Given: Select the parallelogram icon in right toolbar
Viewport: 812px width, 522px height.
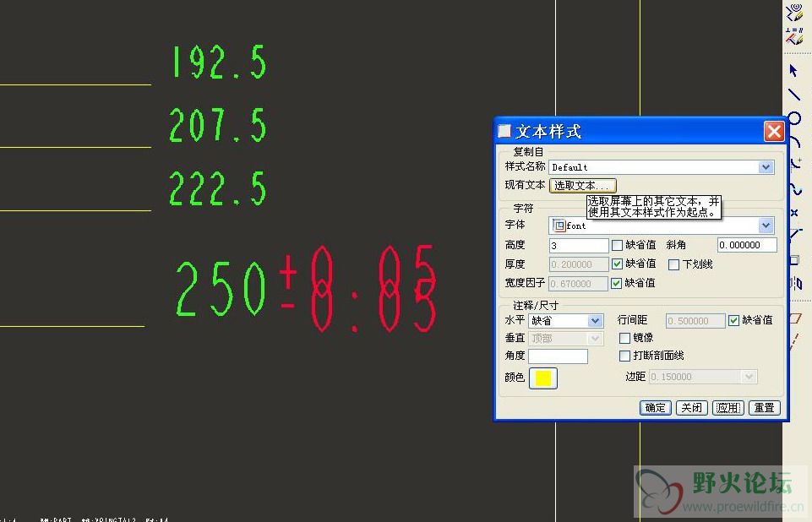Looking at the screenshot, I should coord(795,318).
